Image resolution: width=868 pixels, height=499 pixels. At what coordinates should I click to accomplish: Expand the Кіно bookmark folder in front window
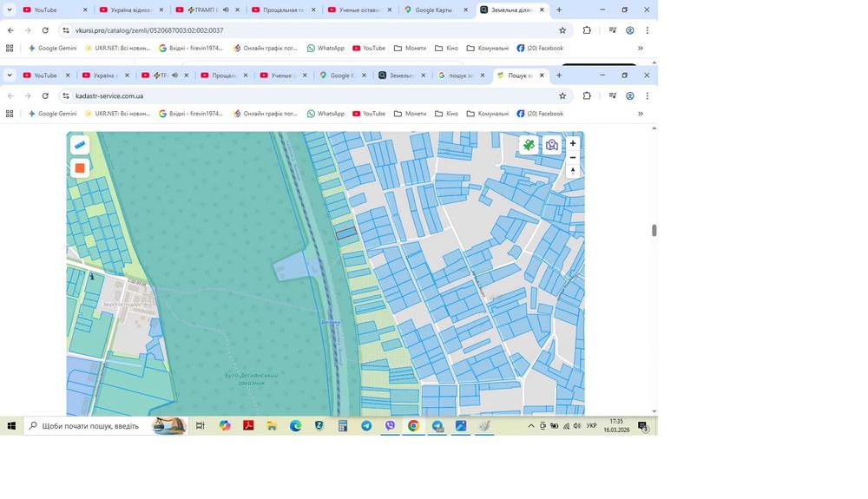coord(447,114)
